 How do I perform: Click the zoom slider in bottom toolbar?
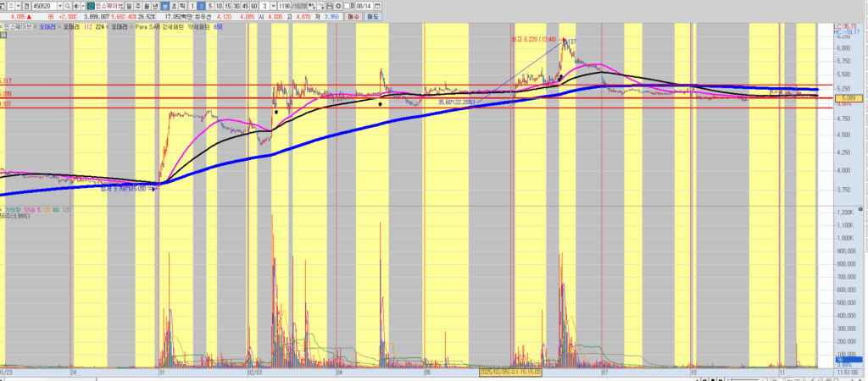[744, 379]
